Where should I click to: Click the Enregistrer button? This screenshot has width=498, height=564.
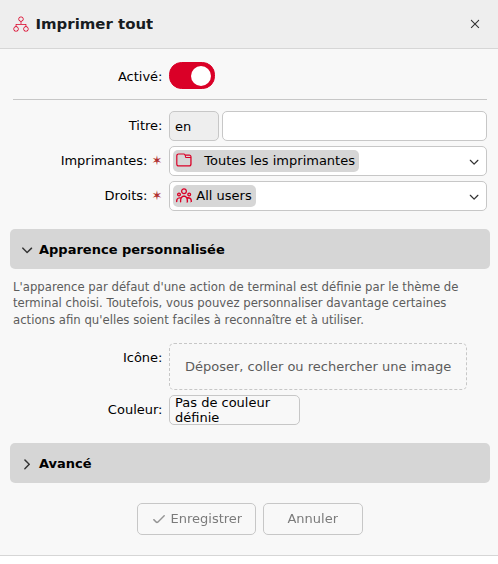tap(196, 519)
